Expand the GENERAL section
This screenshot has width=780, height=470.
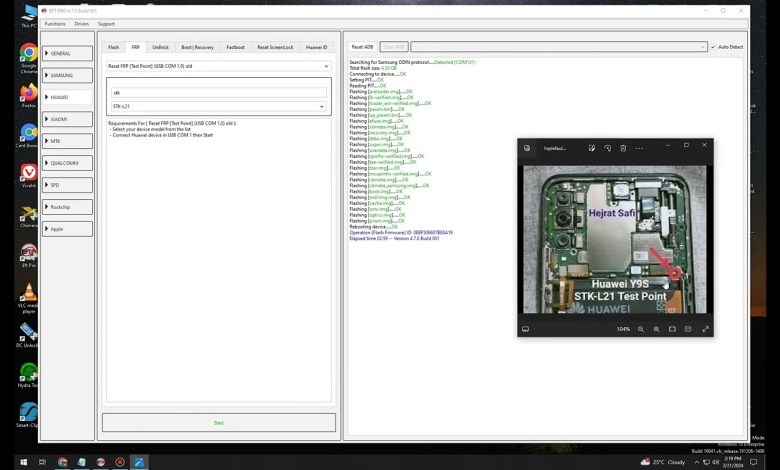coord(67,53)
